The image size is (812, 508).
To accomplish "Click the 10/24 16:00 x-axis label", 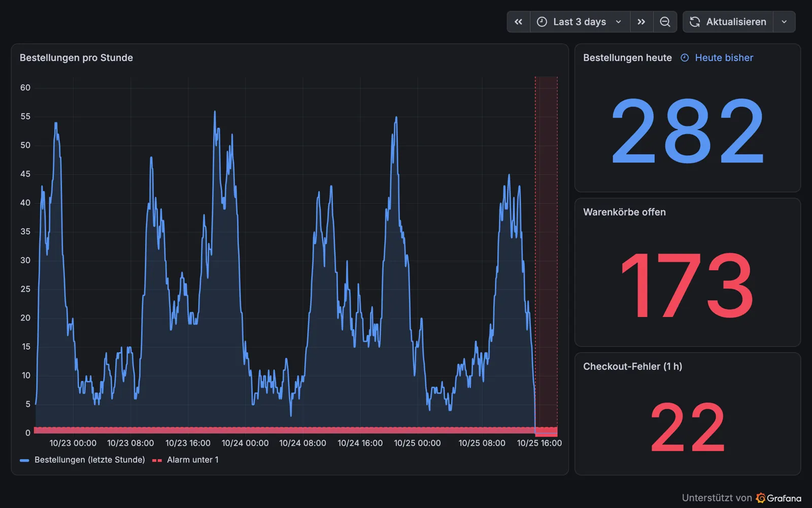I will pyautogui.click(x=360, y=443).
